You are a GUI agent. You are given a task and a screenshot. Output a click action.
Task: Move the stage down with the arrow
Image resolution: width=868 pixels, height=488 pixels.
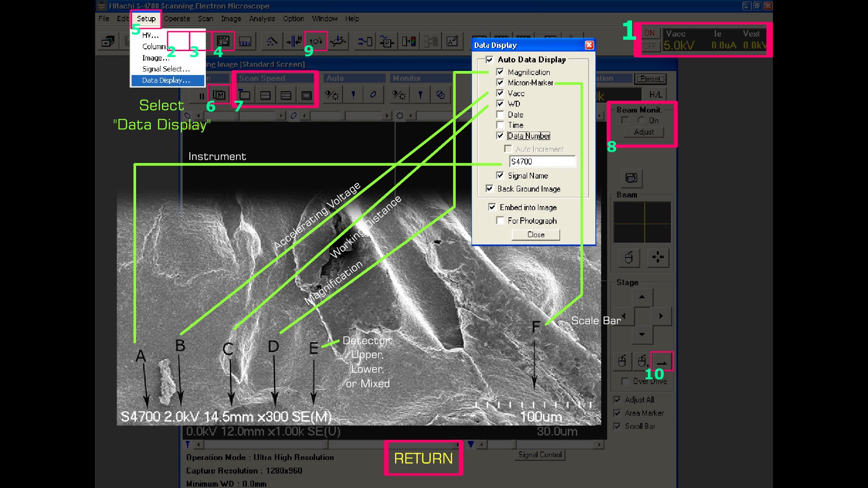point(642,335)
